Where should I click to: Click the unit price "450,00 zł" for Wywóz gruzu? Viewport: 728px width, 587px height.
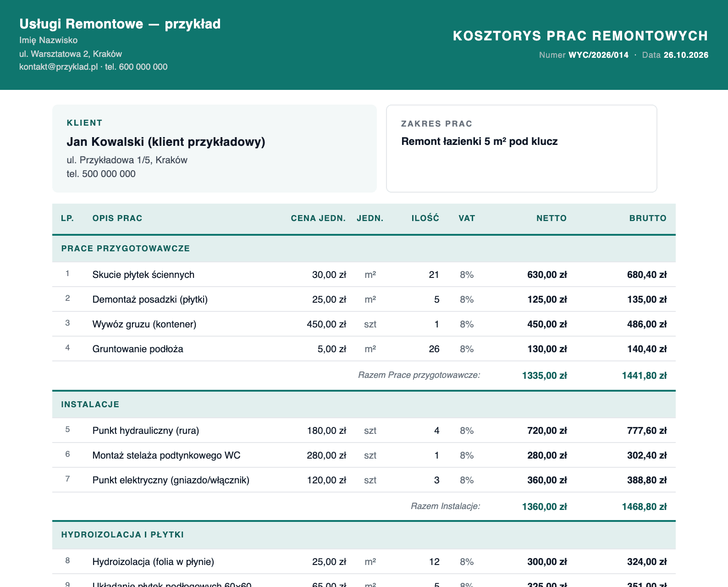click(x=326, y=324)
